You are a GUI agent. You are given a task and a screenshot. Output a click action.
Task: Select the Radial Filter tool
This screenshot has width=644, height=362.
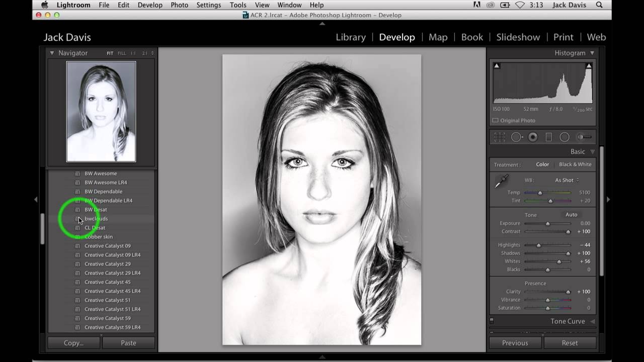tap(565, 137)
